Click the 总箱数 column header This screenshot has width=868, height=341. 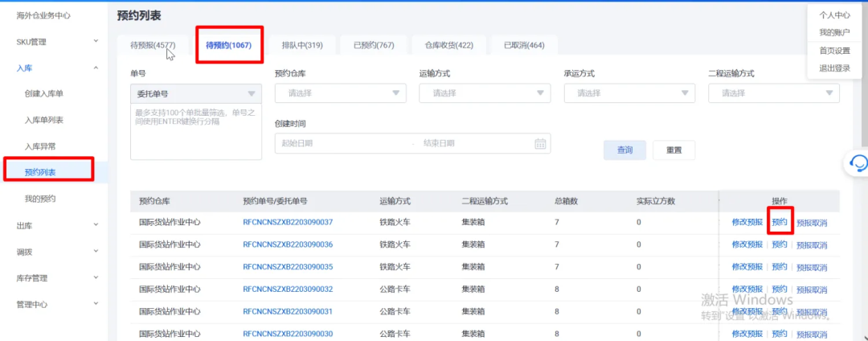tap(567, 201)
